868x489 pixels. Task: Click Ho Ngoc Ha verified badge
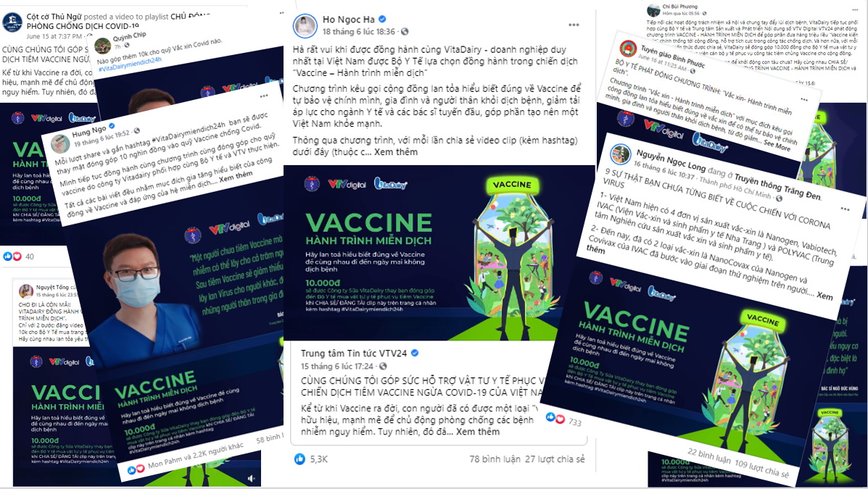point(382,20)
